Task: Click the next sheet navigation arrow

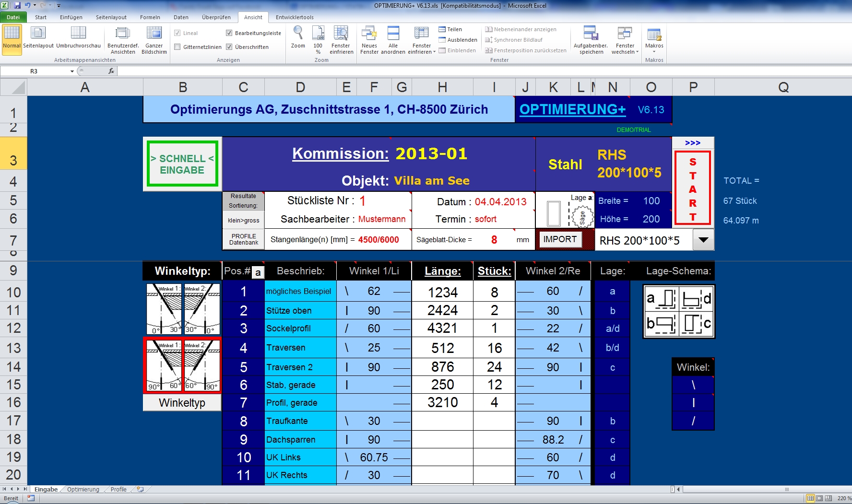Action: (18, 489)
